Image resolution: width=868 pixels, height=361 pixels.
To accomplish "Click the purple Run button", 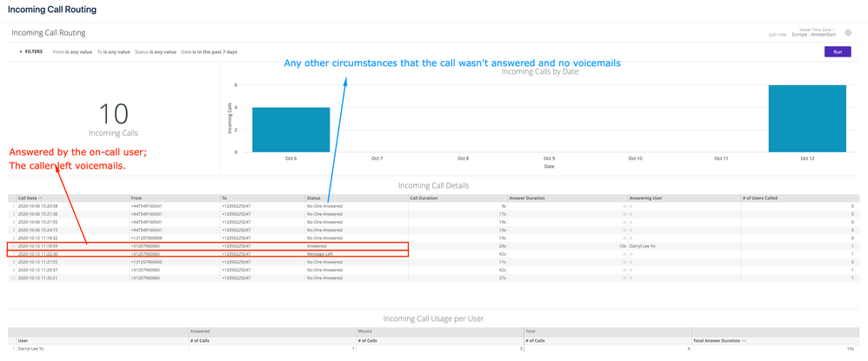I will 838,51.
